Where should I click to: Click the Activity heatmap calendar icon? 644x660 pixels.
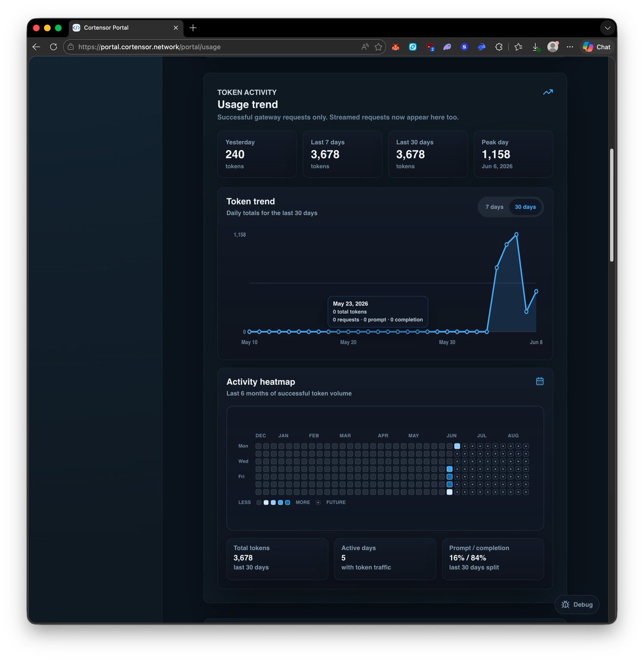pyautogui.click(x=540, y=381)
